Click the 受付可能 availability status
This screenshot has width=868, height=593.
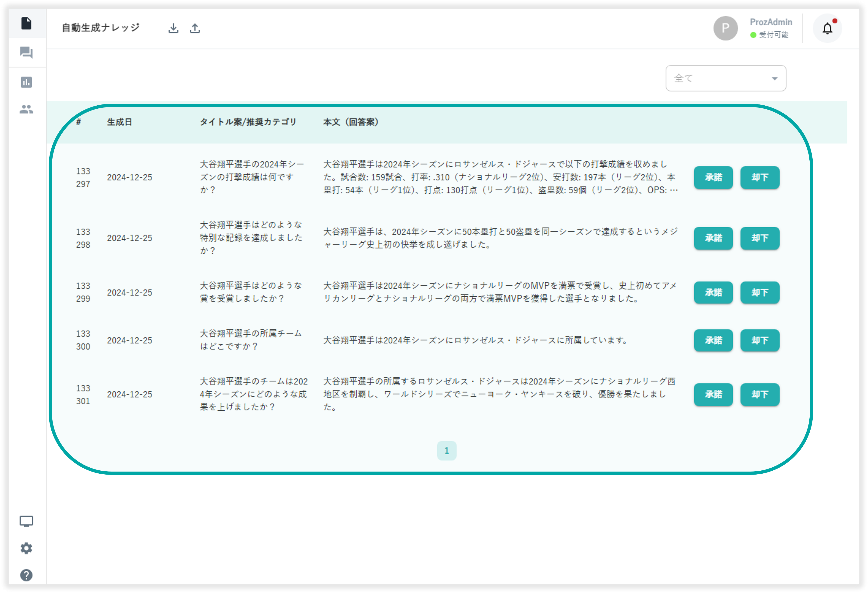(769, 35)
